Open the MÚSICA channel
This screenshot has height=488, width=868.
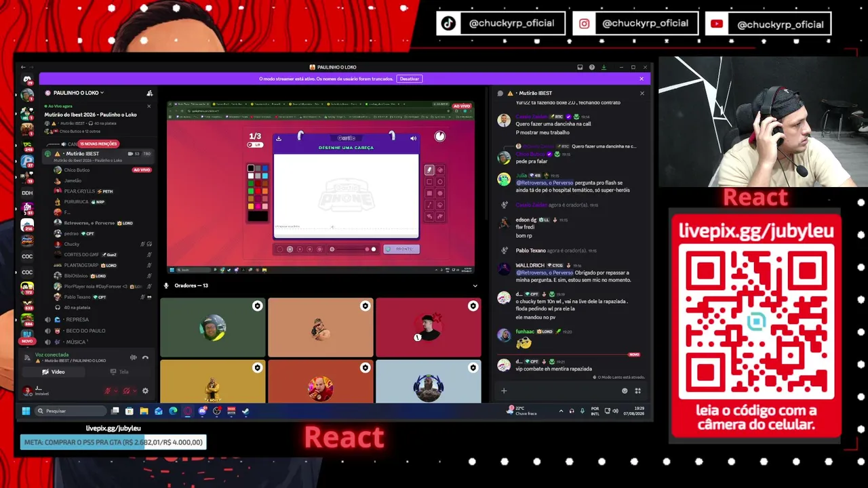click(76, 342)
